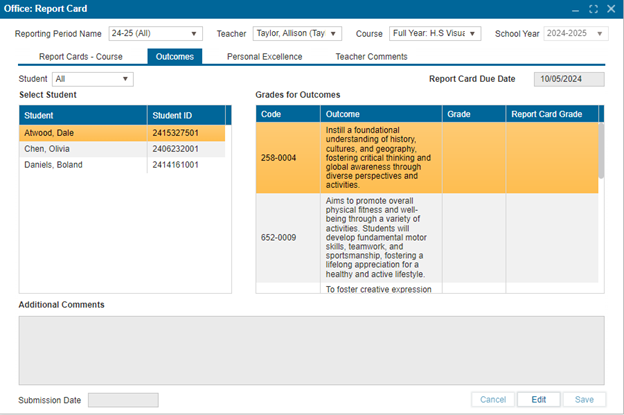Image resolution: width=624 pixels, height=415 pixels.
Task: Select student Daniels, Boland
Action: (84, 164)
